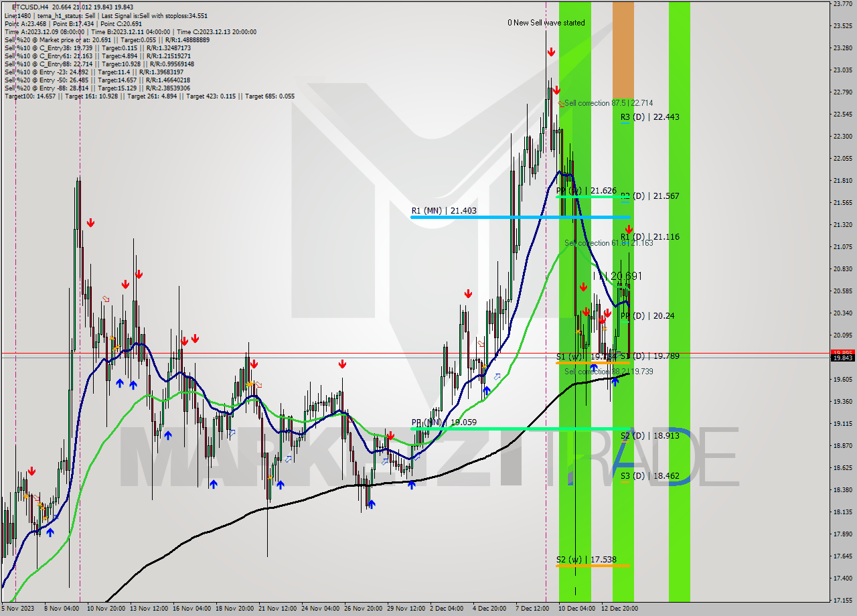This screenshot has height=616, width=857.
Task: Select the R2 (D) | 21.567 label
Action: click(x=649, y=196)
